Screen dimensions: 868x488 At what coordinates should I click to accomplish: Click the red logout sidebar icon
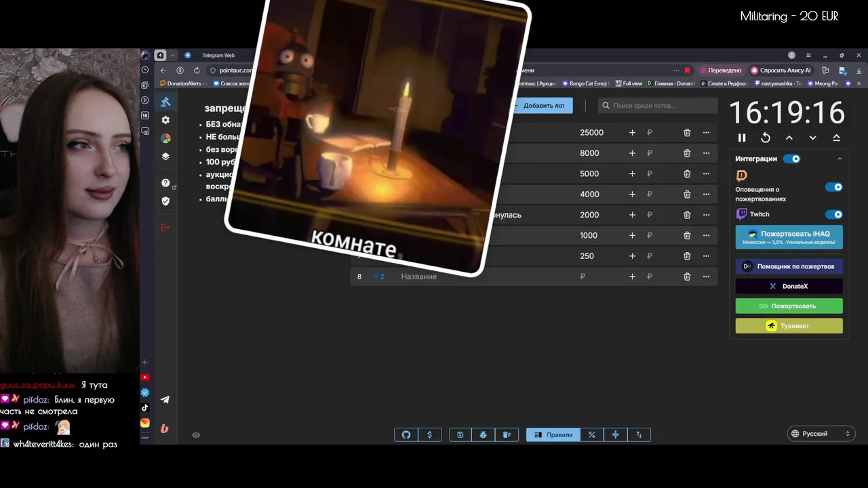(165, 228)
